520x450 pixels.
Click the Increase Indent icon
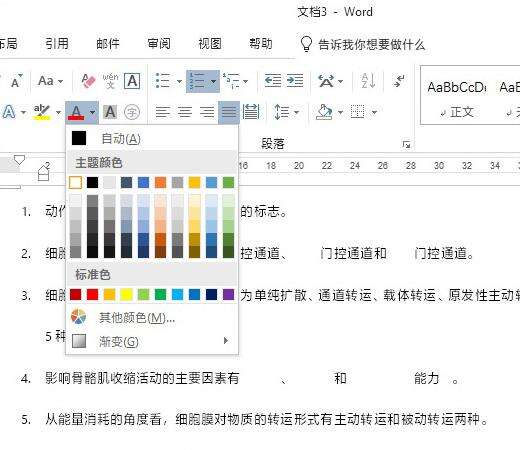(x=295, y=81)
